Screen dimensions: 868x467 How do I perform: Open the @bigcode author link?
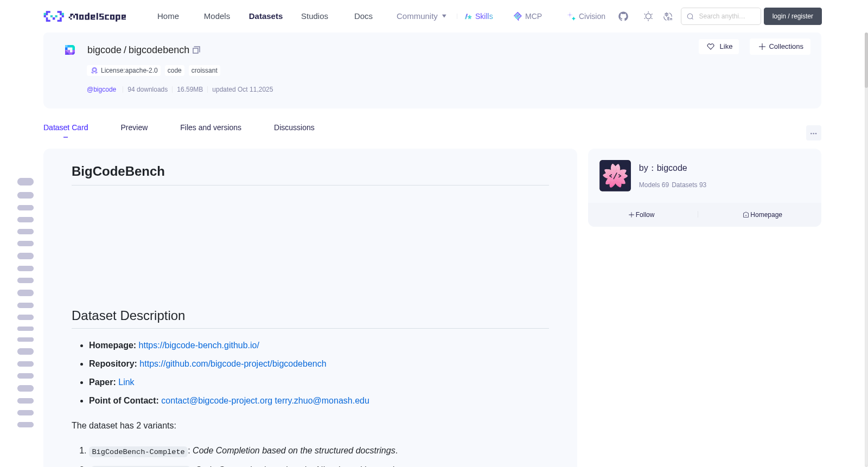[x=101, y=89]
